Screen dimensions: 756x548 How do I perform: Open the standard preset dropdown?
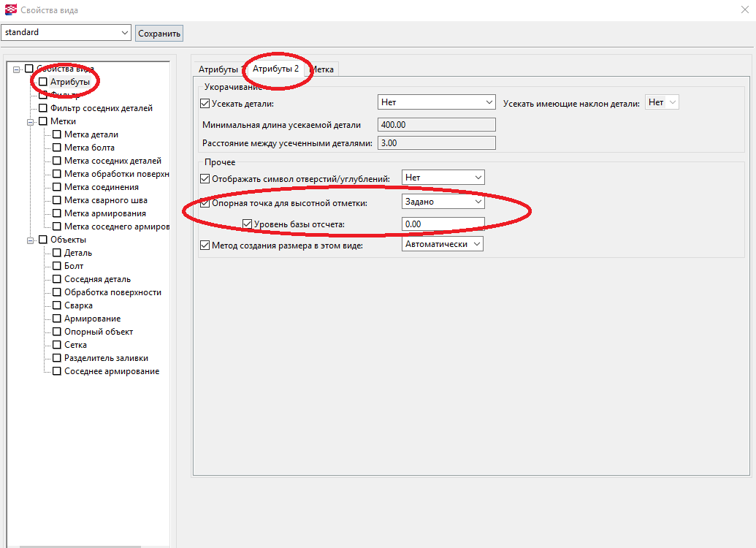(x=123, y=33)
